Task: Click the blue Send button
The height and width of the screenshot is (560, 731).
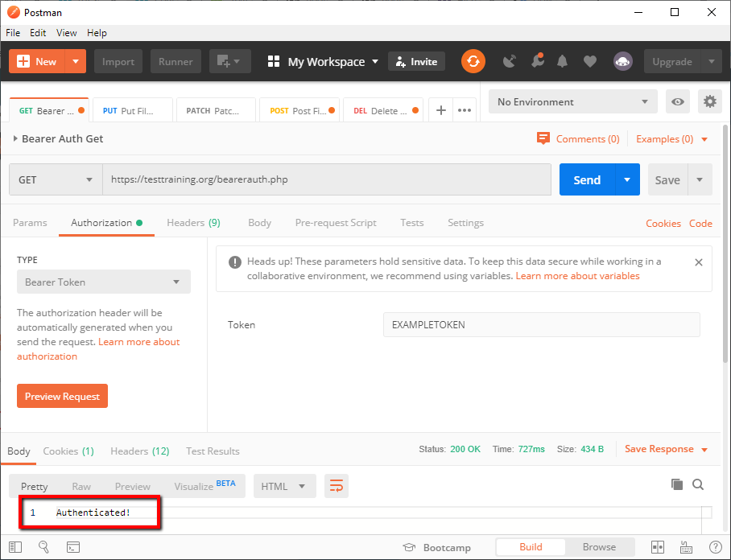Action: 587,180
